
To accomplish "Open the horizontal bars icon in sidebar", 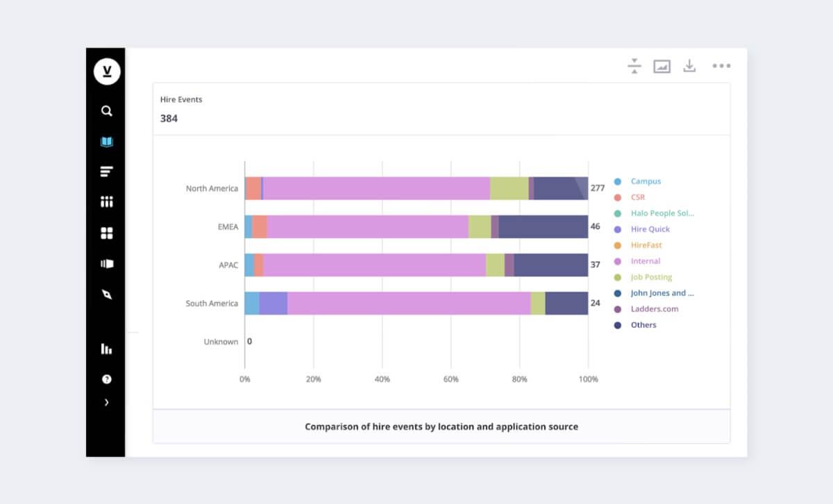I will (106, 171).
